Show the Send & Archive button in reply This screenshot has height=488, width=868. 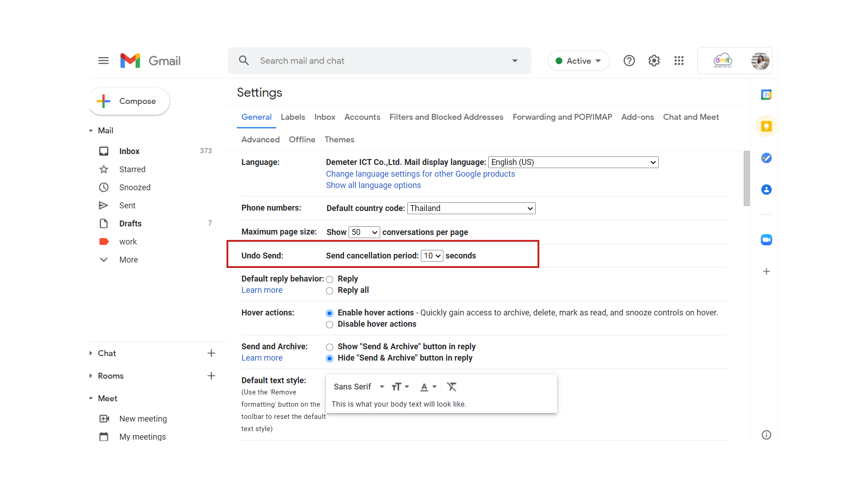(330, 347)
